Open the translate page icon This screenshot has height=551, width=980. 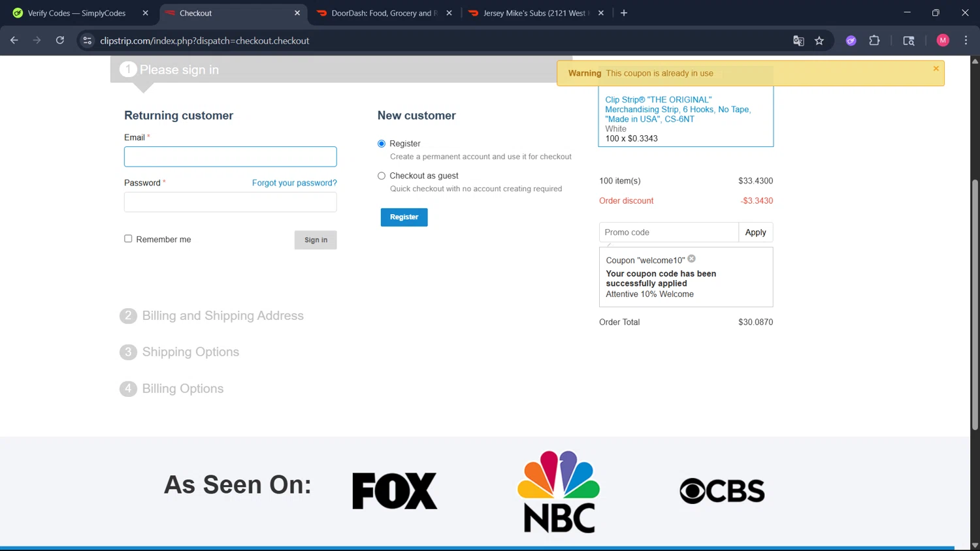tap(798, 40)
